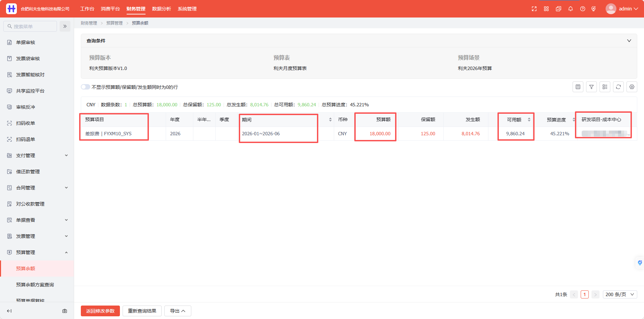
Task: Open 预算余额方案查询 in the sidebar
Action: 35,285
